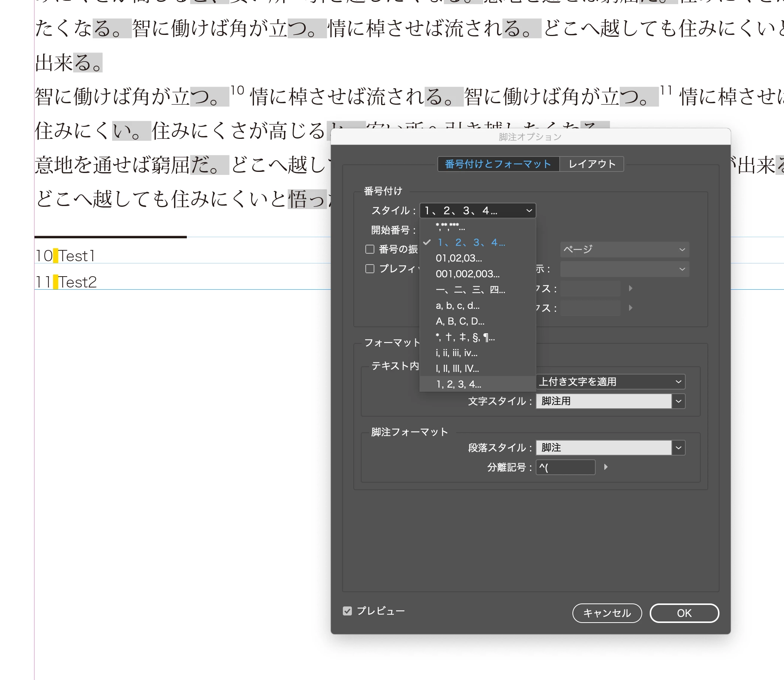Select lowercase a, b, c, d... style
The width and height of the screenshot is (784, 680).
tap(457, 305)
